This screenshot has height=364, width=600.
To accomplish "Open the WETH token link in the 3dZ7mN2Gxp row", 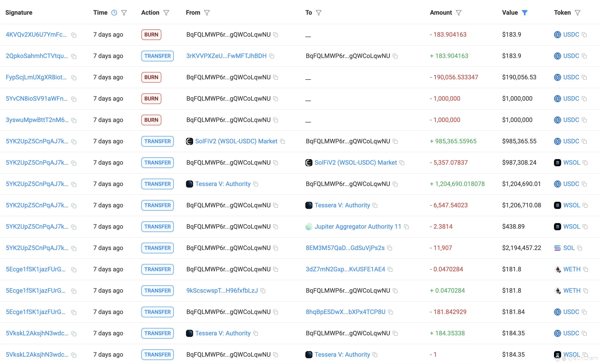I will [572, 269].
